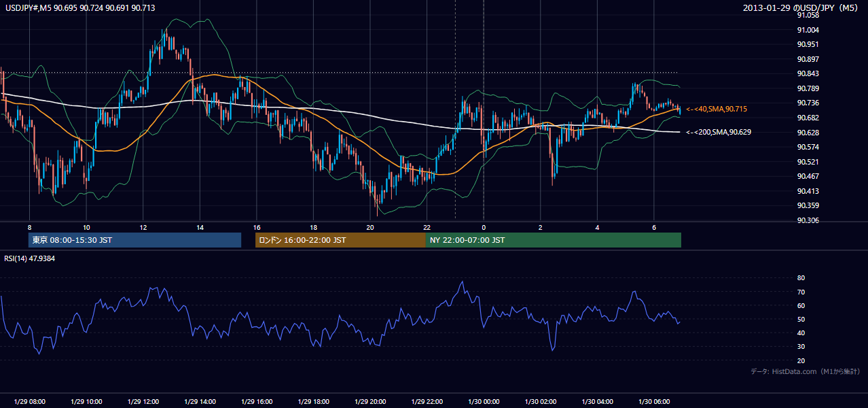Click the 90.306 price axis label

coord(808,220)
